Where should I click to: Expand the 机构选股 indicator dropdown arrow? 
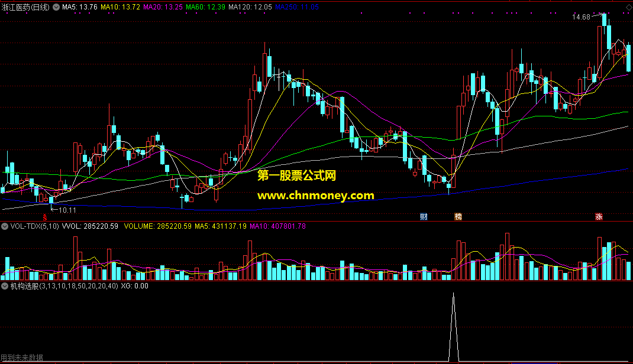pos(5,286)
